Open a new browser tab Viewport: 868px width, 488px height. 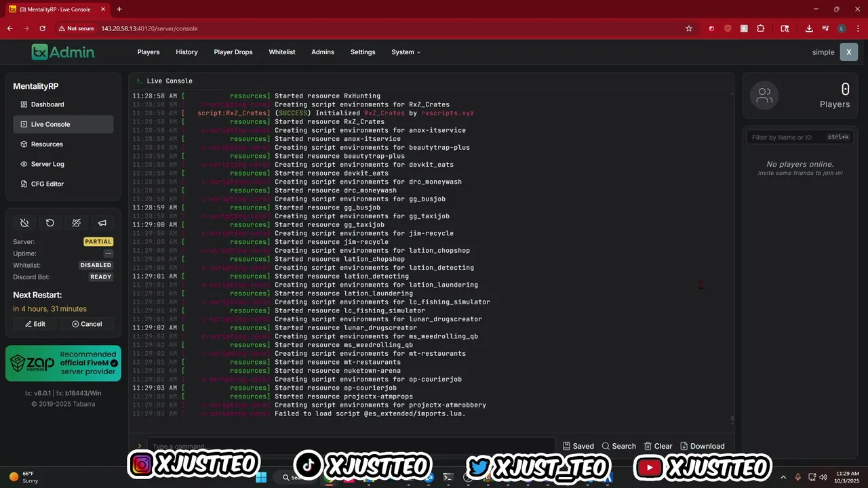click(x=119, y=9)
